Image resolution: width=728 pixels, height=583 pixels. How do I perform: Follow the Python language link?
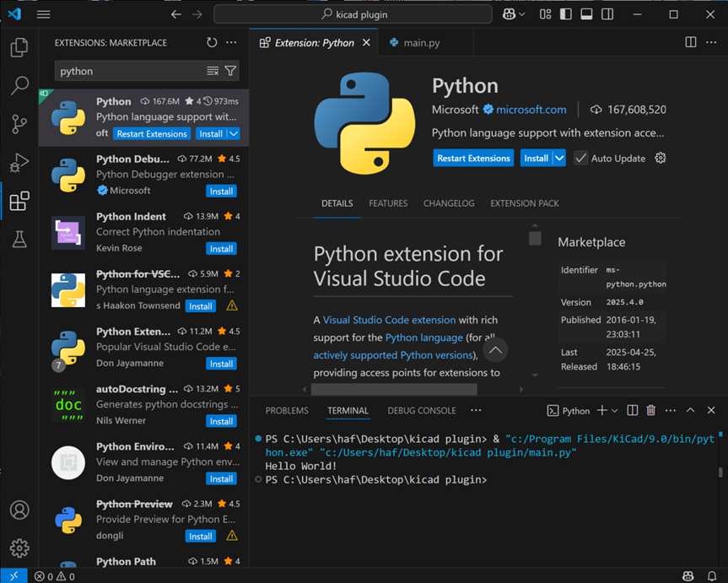pyautogui.click(x=423, y=337)
